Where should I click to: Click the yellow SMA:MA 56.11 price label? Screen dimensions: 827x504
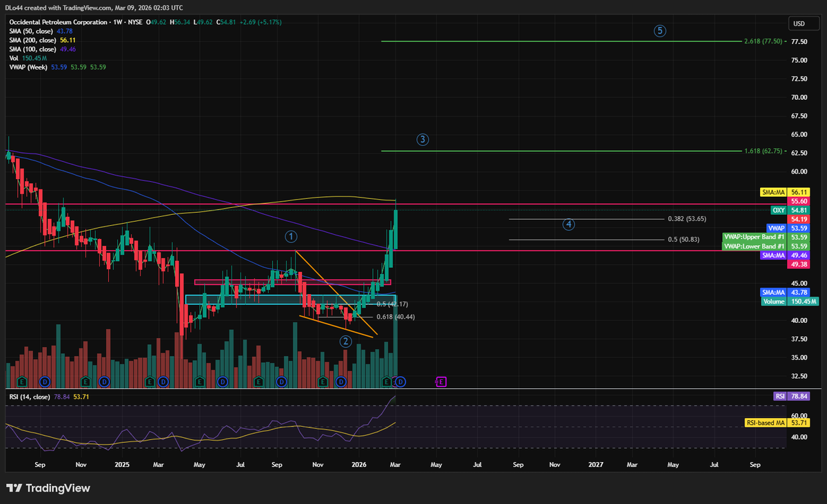click(786, 191)
